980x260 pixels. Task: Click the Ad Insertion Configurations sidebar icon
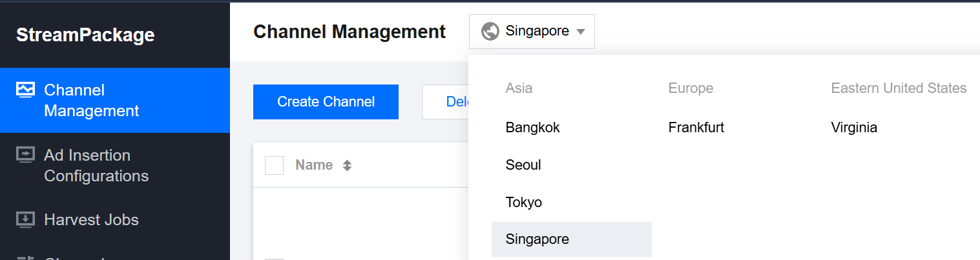25,155
